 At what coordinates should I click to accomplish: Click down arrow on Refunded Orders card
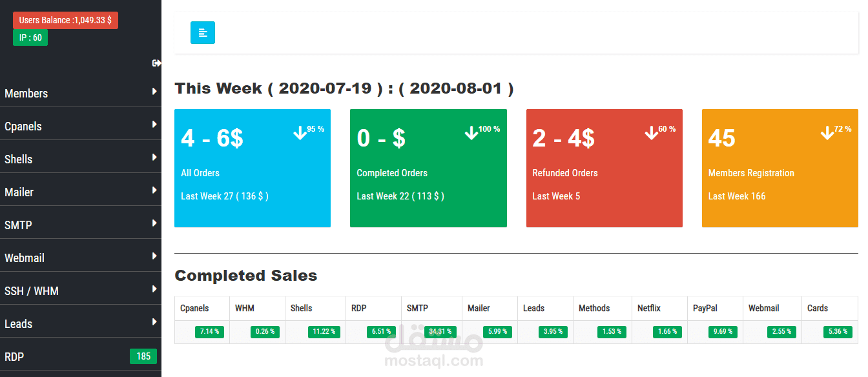point(651,132)
